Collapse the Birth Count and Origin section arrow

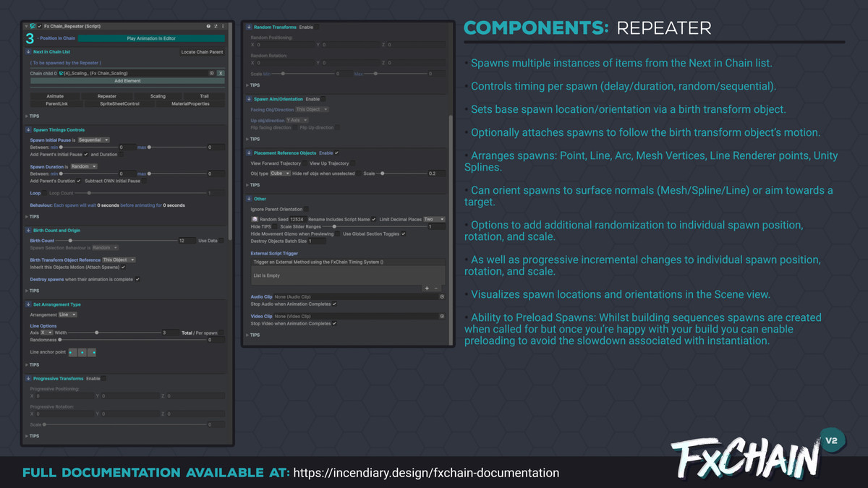tap(27, 231)
